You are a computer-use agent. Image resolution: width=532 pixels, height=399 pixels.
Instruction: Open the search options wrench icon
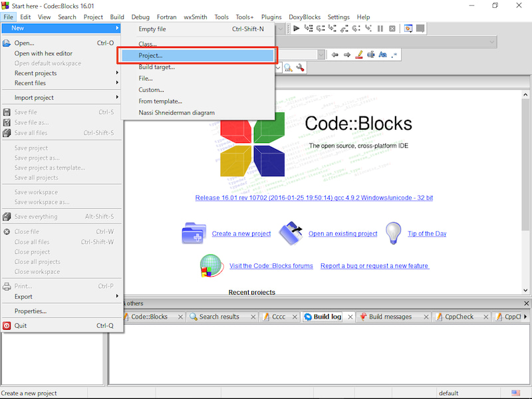click(x=300, y=68)
